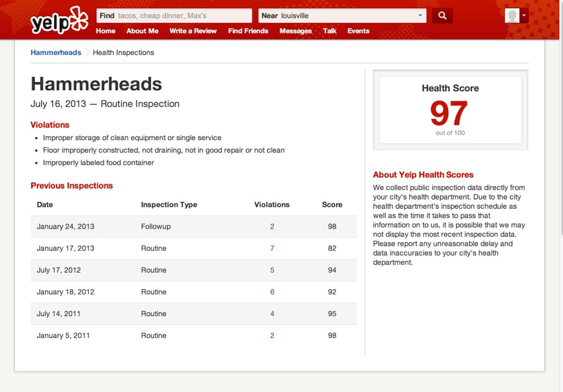Click the January 5, 2011 date cell
This screenshot has width=563, height=392.
pos(63,335)
